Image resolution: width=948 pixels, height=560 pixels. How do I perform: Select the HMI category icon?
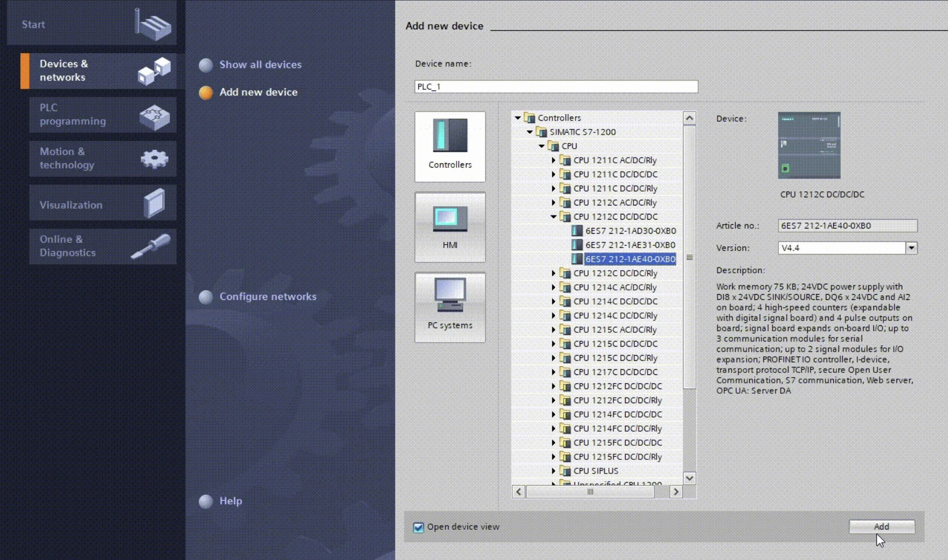pyautogui.click(x=449, y=227)
